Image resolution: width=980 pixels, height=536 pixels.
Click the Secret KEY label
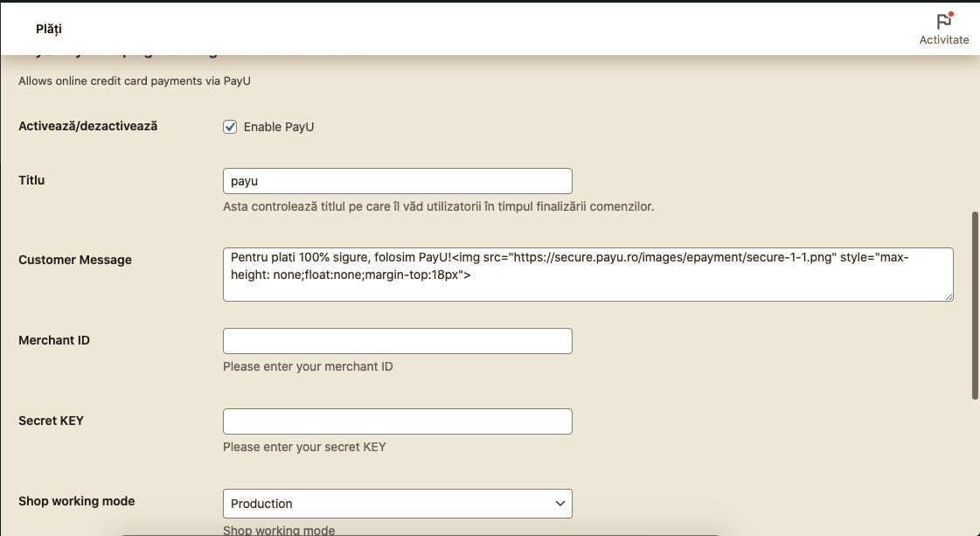tap(52, 421)
